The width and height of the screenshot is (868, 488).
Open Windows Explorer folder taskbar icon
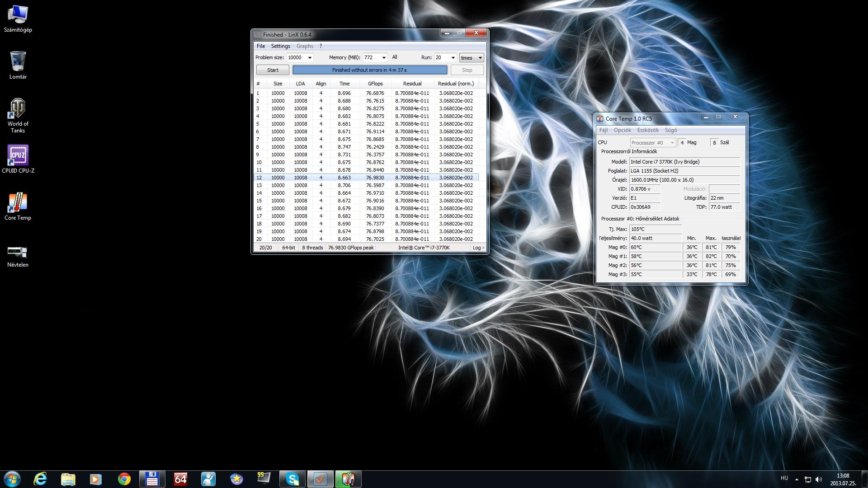(68, 479)
